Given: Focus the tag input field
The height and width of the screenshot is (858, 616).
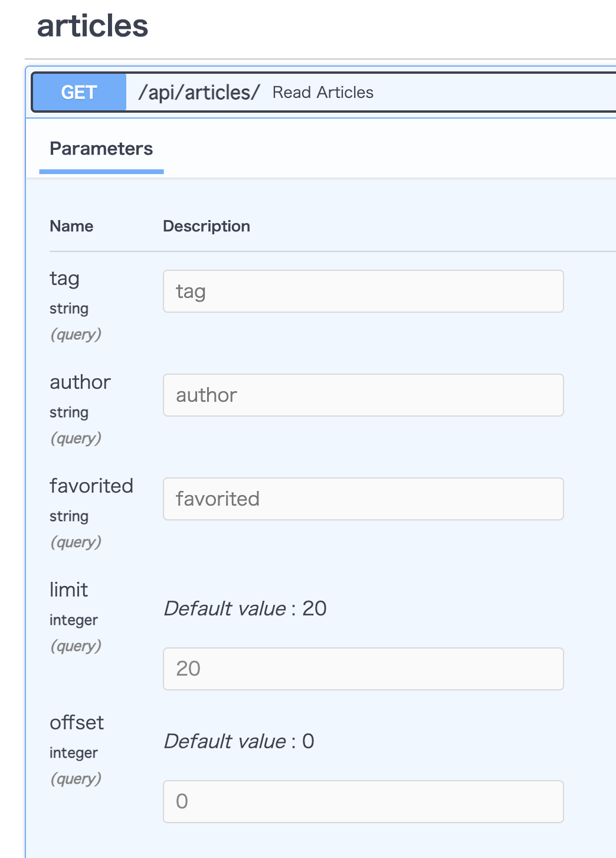Looking at the screenshot, I should 363,292.
